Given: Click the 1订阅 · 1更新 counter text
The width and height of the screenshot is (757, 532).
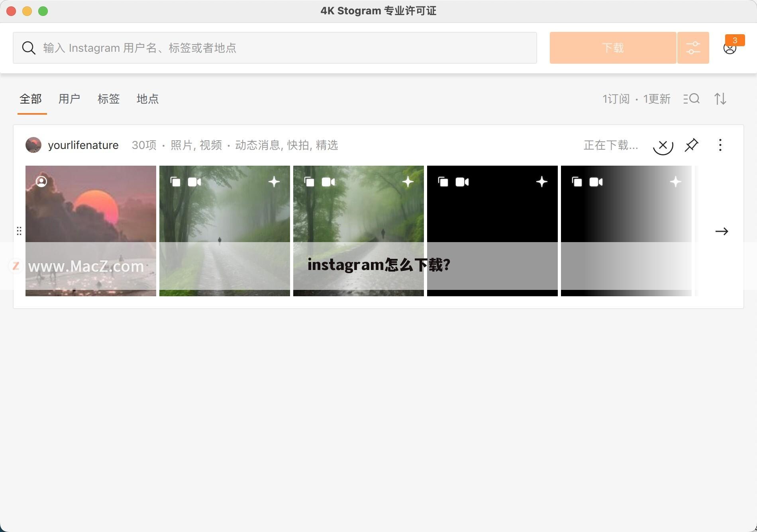Looking at the screenshot, I should [636, 99].
